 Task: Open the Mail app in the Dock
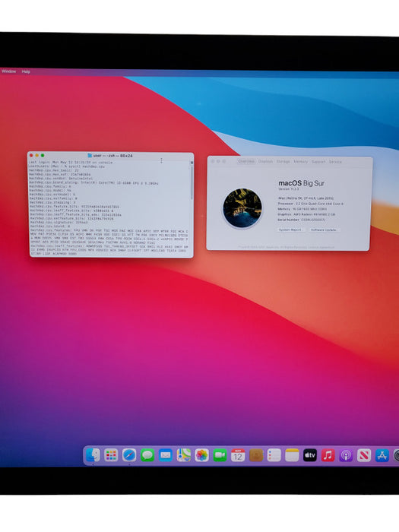[166, 455]
